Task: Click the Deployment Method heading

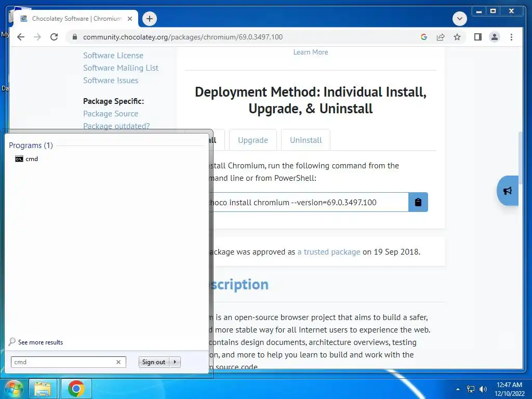Action: click(x=311, y=100)
